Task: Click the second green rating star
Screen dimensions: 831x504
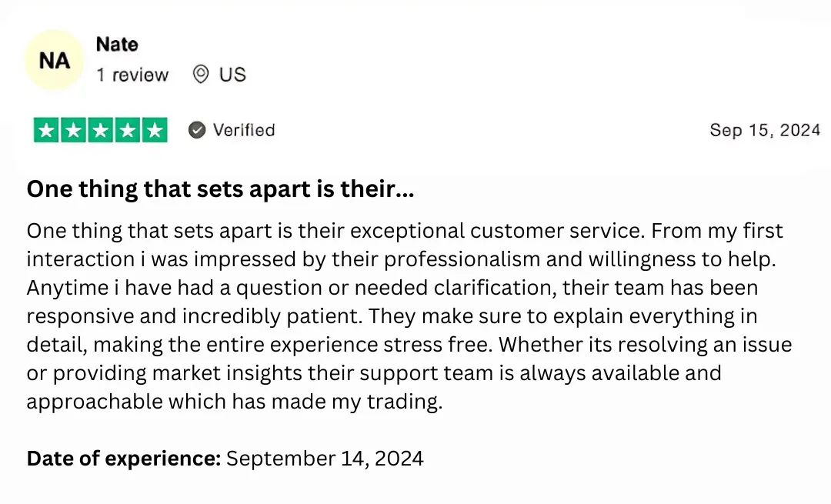Action: click(x=74, y=131)
